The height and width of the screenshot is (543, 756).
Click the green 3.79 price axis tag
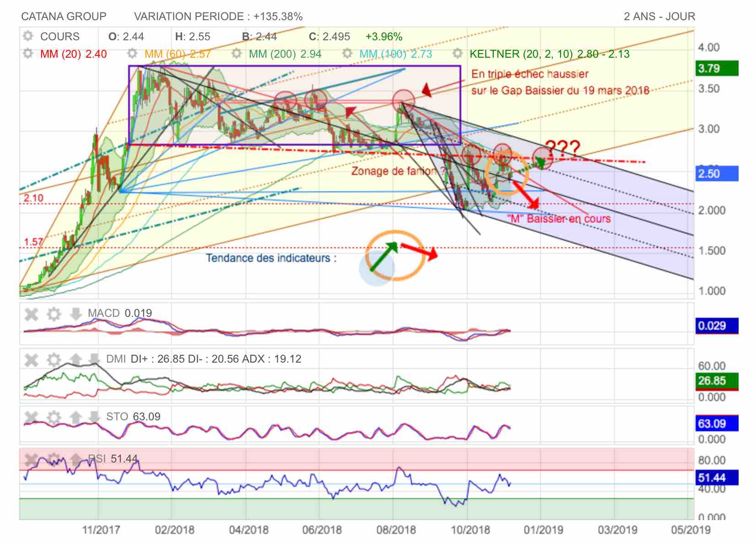pos(716,69)
